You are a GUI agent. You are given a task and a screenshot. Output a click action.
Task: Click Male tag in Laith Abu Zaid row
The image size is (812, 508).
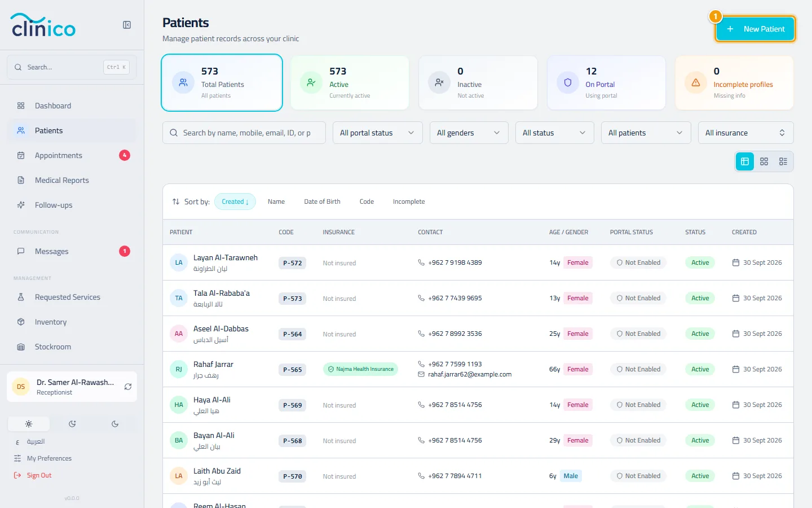pyautogui.click(x=571, y=476)
